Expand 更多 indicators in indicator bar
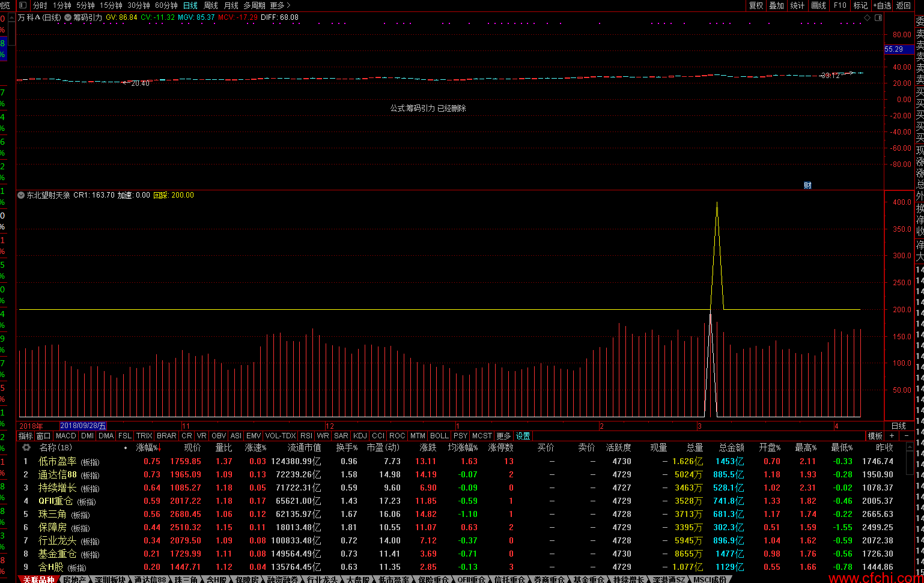This screenshot has height=583, width=924. [x=503, y=436]
